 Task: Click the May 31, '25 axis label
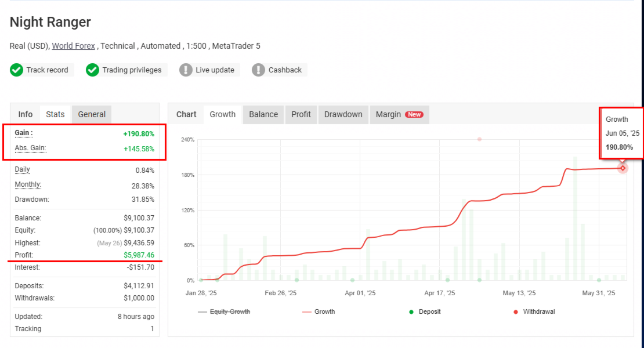pos(598,293)
